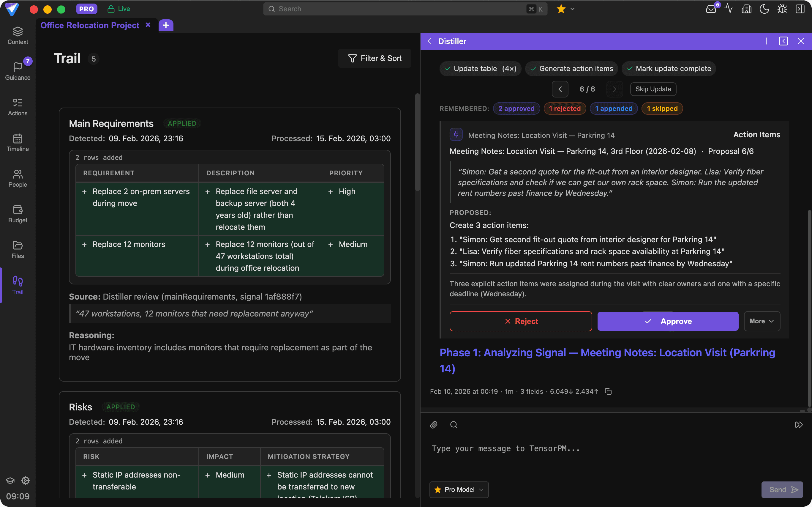Open the Files panel
This screenshot has width=812, height=507.
click(18, 249)
